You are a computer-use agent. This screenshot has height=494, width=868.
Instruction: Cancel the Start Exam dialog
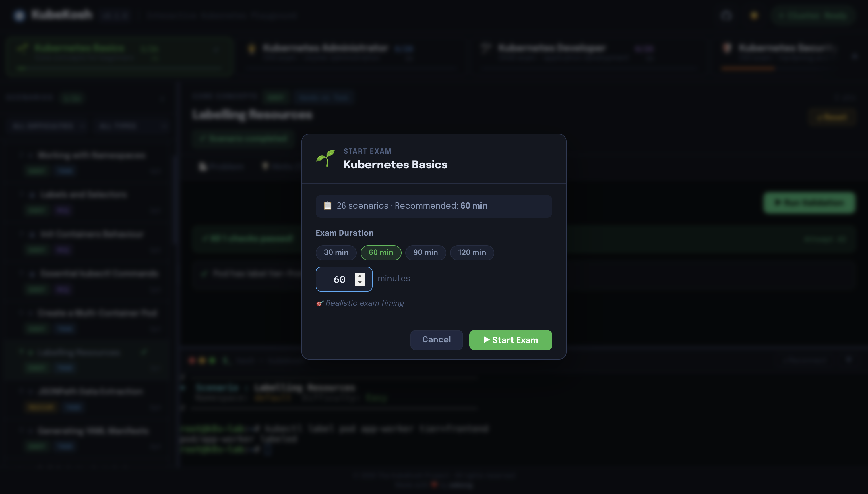(436, 340)
